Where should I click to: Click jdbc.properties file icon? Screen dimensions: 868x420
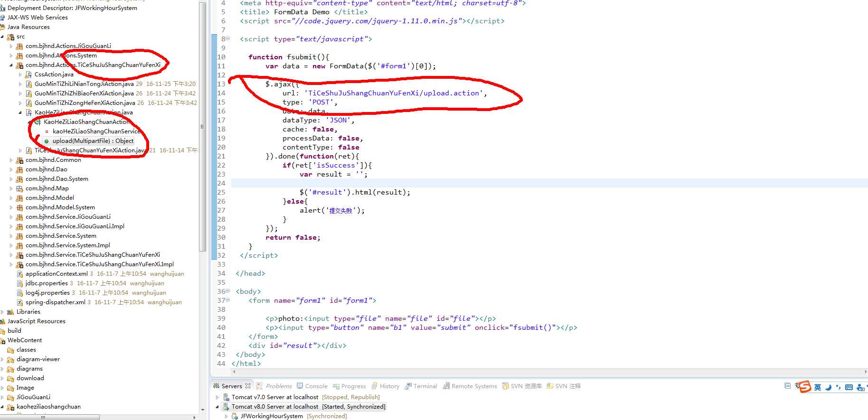[x=19, y=283]
